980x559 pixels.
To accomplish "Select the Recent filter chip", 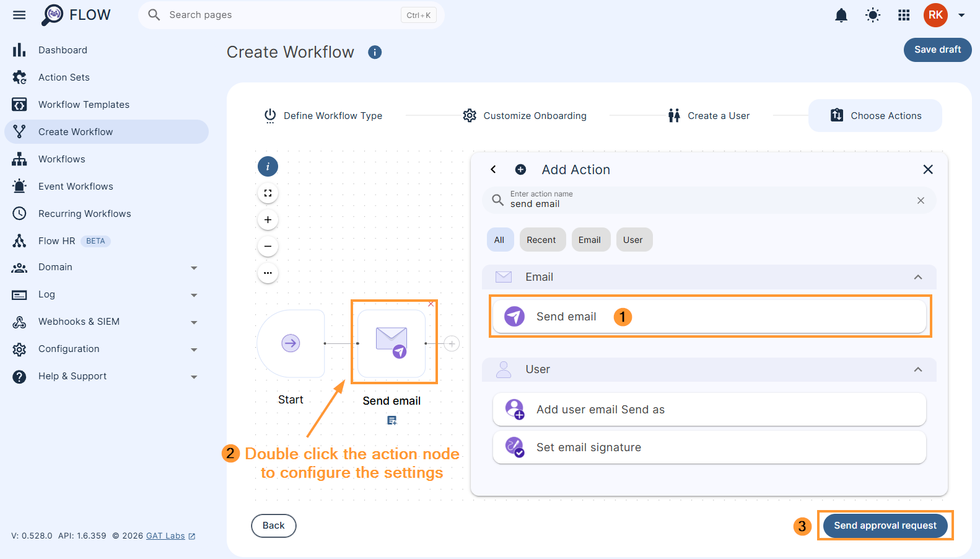I will pyautogui.click(x=541, y=240).
